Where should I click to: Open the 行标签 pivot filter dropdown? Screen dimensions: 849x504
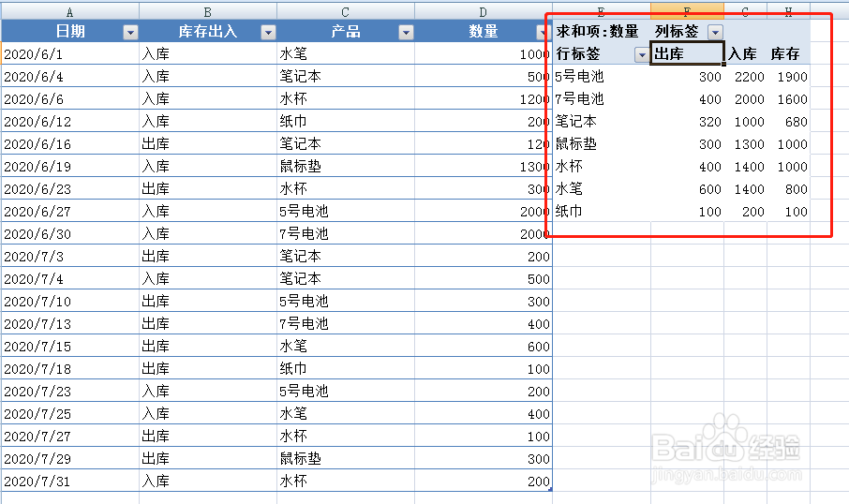tap(642, 54)
